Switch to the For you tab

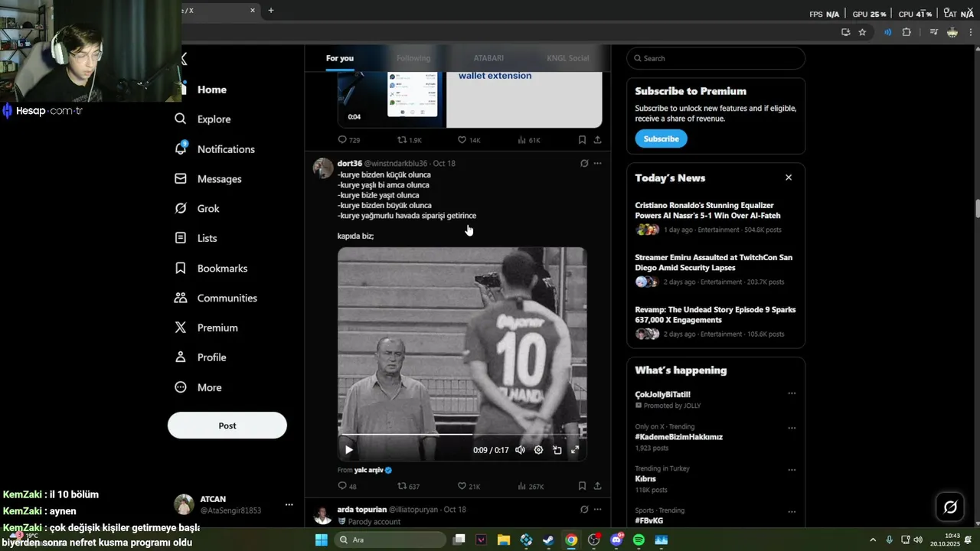(339, 58)
